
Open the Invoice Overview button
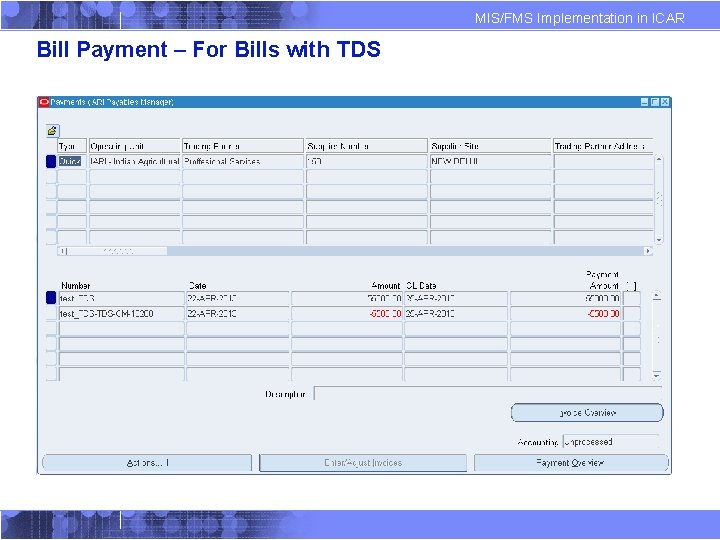[x=587, y=412]
